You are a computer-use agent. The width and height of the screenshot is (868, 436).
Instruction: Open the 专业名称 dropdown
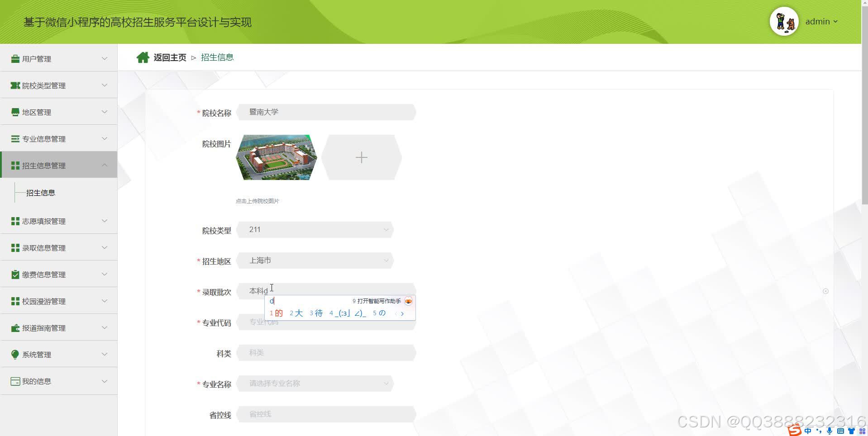tap(315, 384)
